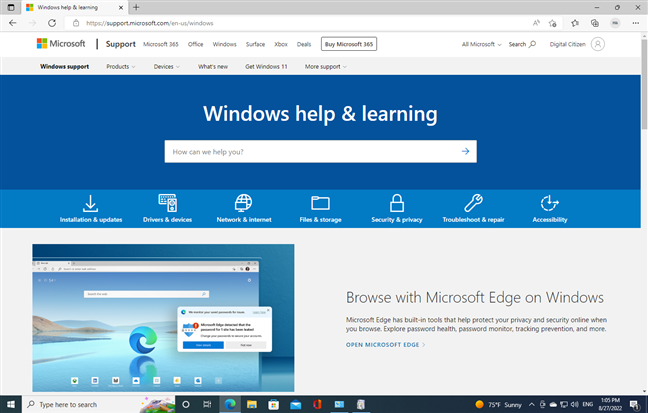
Task: Select Office in the top navigation
Action: point(195,44)
